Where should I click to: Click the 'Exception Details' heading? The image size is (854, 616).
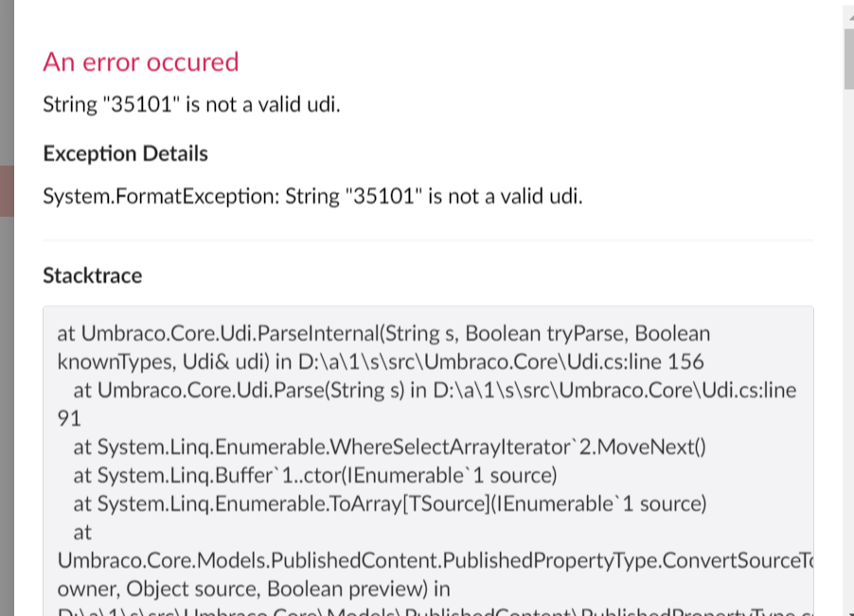[x=125, y=153]
